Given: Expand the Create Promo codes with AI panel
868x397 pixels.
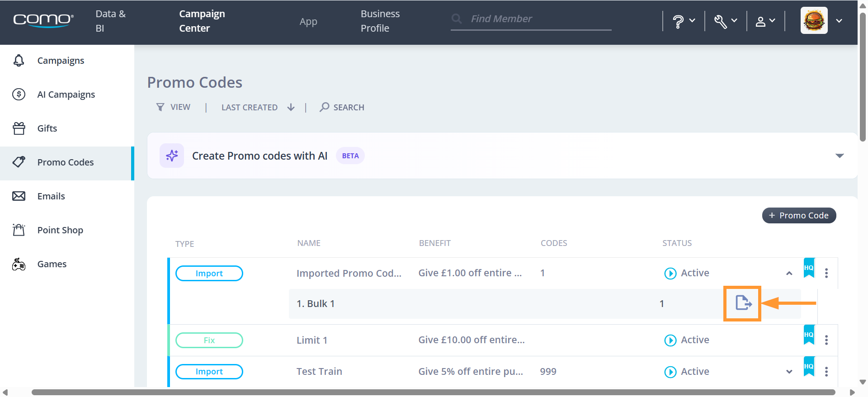Looking at the screenshot, I should pos(840,156).
